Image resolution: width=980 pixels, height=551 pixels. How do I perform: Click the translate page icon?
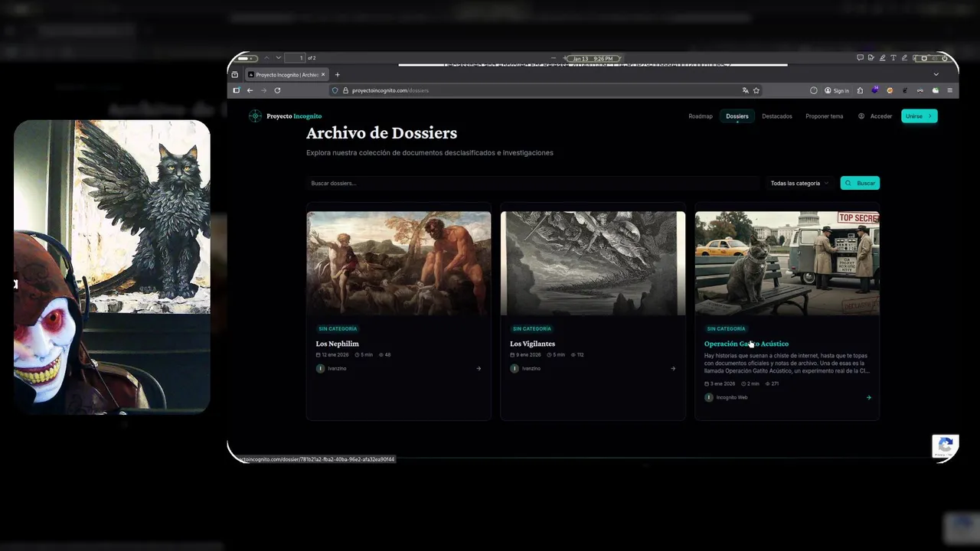[745, 90]
